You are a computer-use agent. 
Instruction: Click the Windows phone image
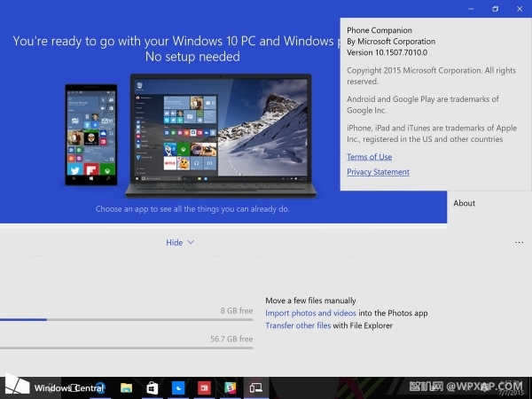91,135
